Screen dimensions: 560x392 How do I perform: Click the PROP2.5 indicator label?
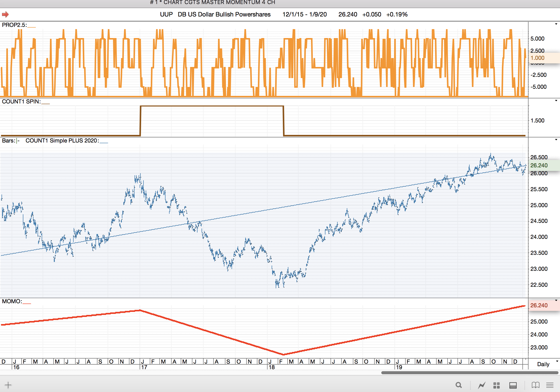point(14,25)
